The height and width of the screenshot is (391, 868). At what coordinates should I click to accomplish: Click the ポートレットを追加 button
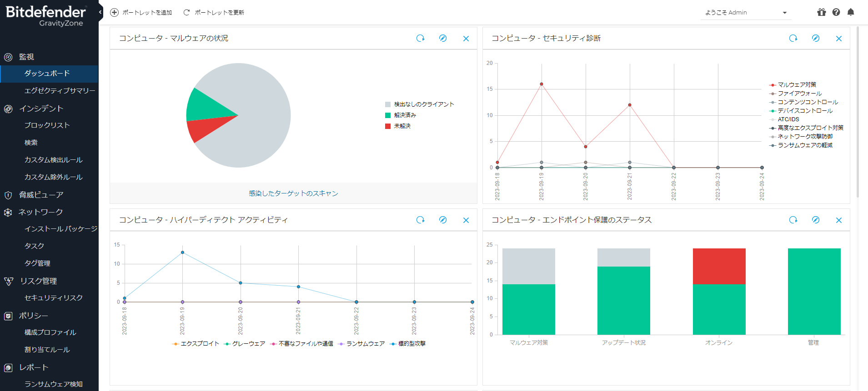[141, 13]
